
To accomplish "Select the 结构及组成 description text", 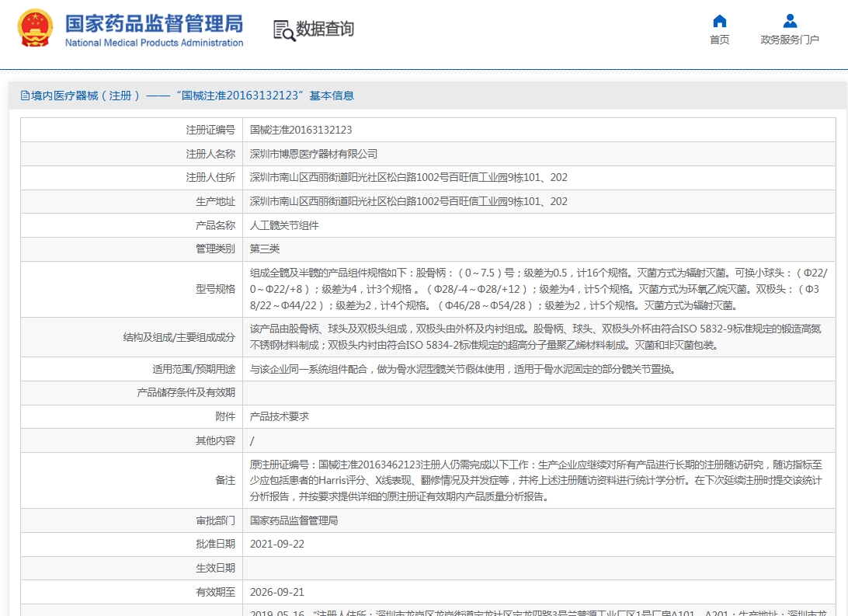I will tap(535, 337).
